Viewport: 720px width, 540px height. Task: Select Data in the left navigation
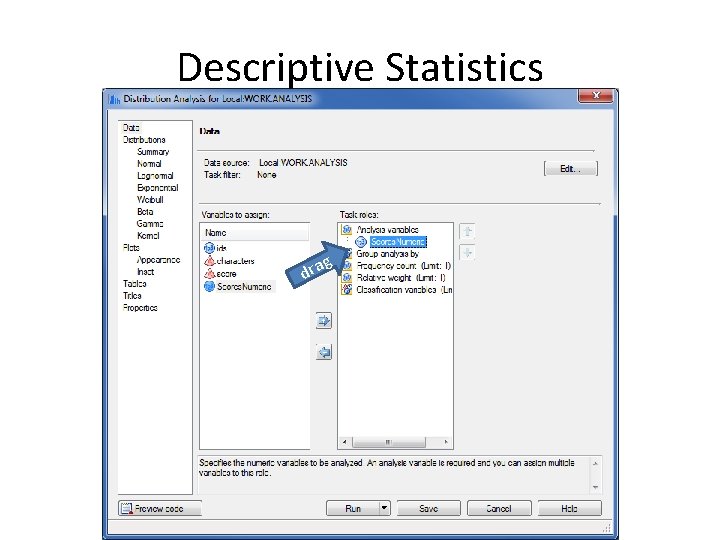(x=131, y=128)
